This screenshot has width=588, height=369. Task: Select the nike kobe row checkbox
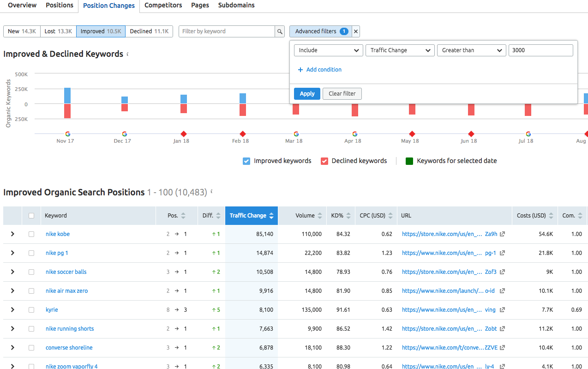(31, 234)
